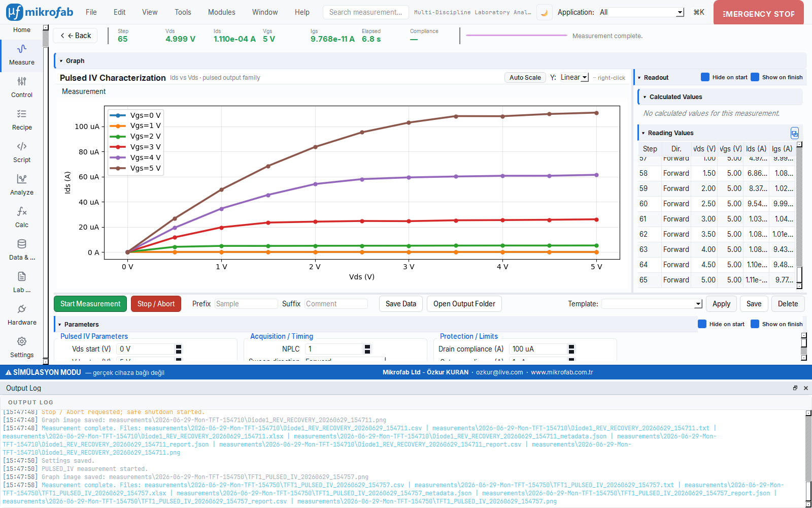This screenshot has height=508, width=812.
Task: Open the www.mikrofab.com.tr link
Action: (562, 372)
